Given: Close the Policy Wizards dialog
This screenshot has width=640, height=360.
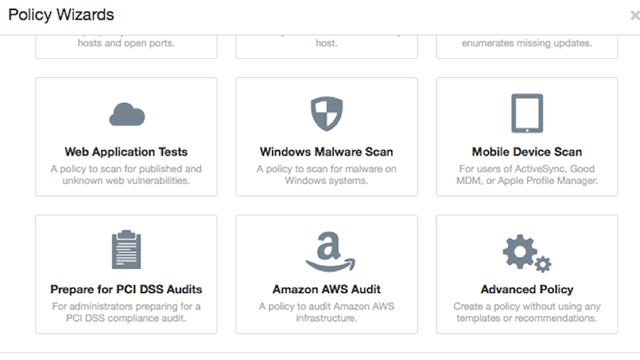Looking at the screenshot, I should coord(635,16).
